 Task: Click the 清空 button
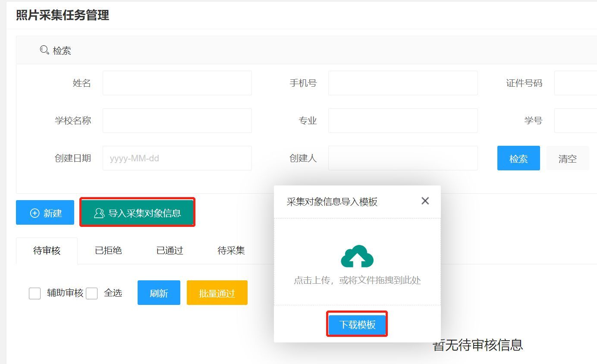point(568,158)
